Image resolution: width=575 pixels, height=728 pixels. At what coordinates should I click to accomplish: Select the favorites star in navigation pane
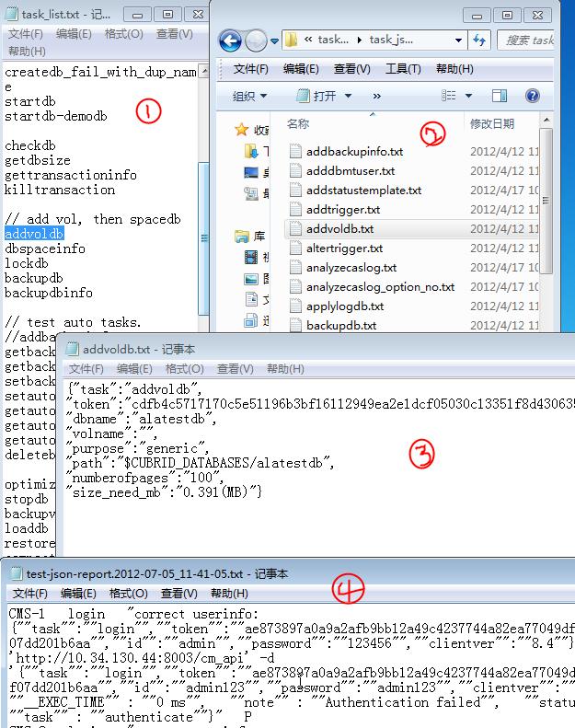click(x=242, y=130)
